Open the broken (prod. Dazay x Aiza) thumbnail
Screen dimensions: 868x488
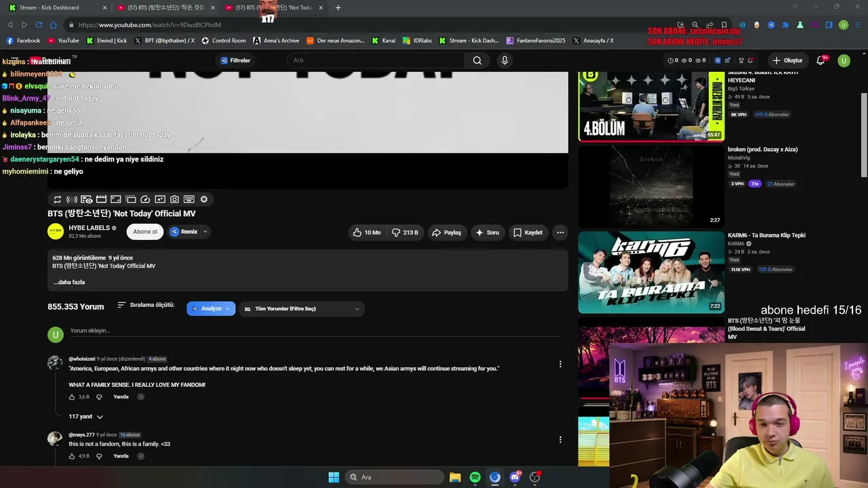pos(651,186)
